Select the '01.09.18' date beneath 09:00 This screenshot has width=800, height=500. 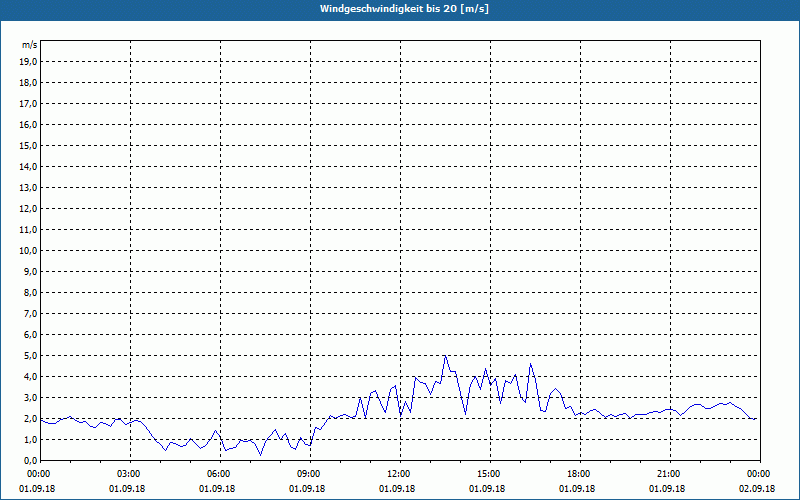[x=307, y=489]
